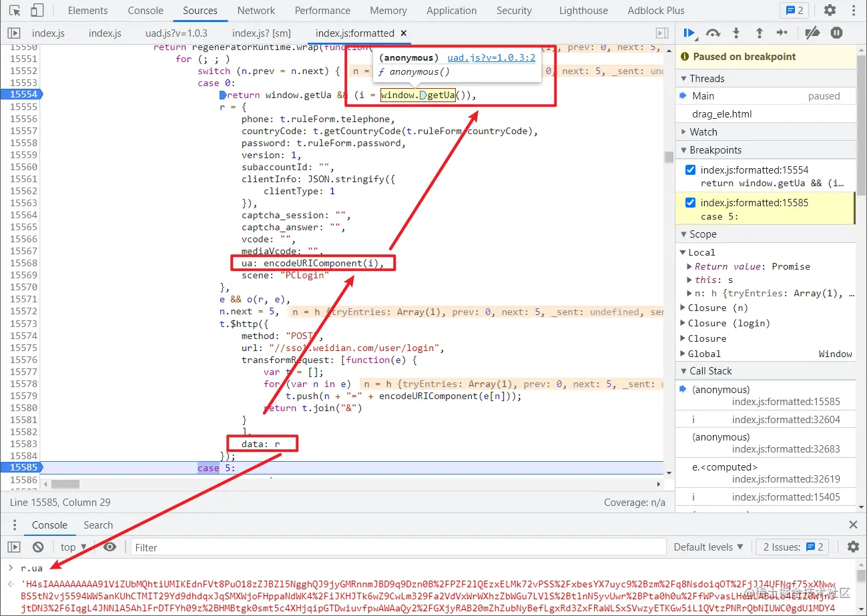Open the Security panel
Viewport: 867px width, 616px height.
514,11
